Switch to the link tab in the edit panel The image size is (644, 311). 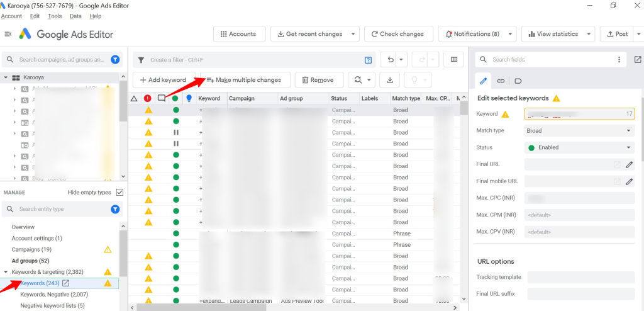(x=500, y=81)
